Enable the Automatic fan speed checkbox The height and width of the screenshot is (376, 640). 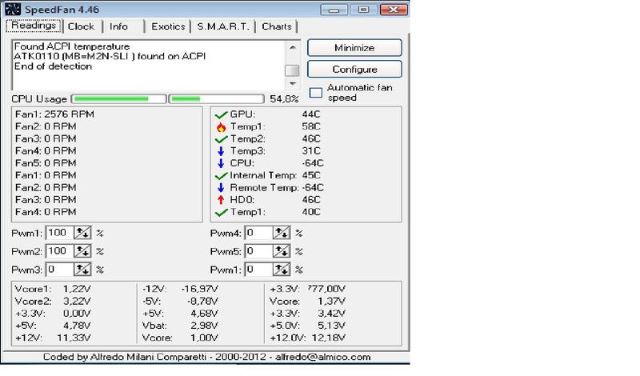(316, 93)
